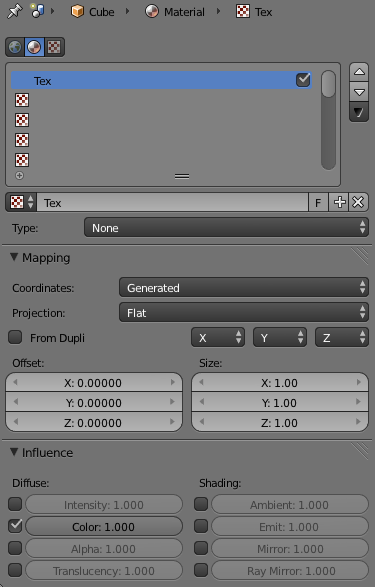
Task: Open the texture Type dropdown
Action: click(x=226, y=228)
